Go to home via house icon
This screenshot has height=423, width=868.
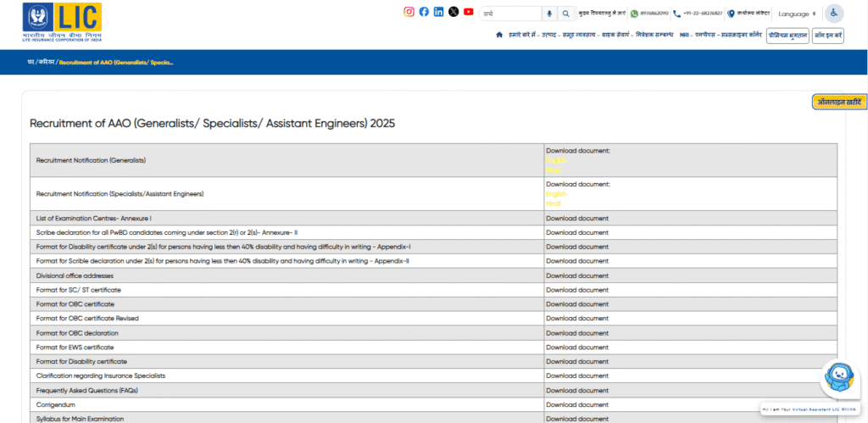tap(499, 35)
